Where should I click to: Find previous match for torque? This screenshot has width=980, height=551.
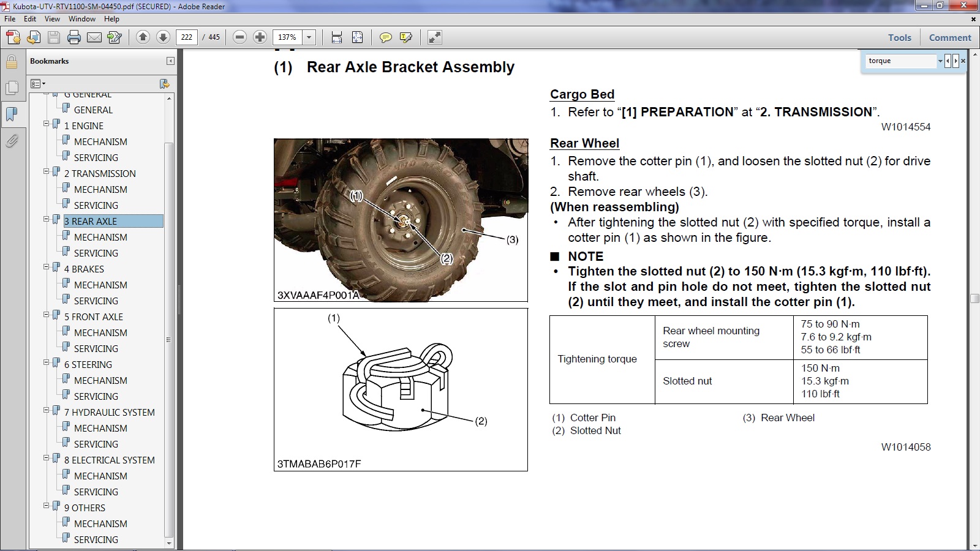(948, 61)
